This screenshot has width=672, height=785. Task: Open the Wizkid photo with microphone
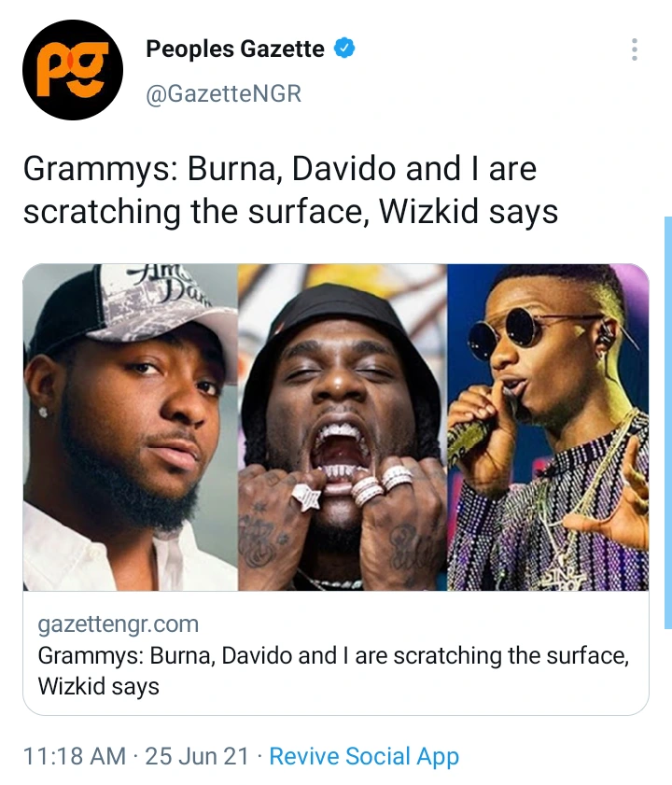[x=548, y=428]
